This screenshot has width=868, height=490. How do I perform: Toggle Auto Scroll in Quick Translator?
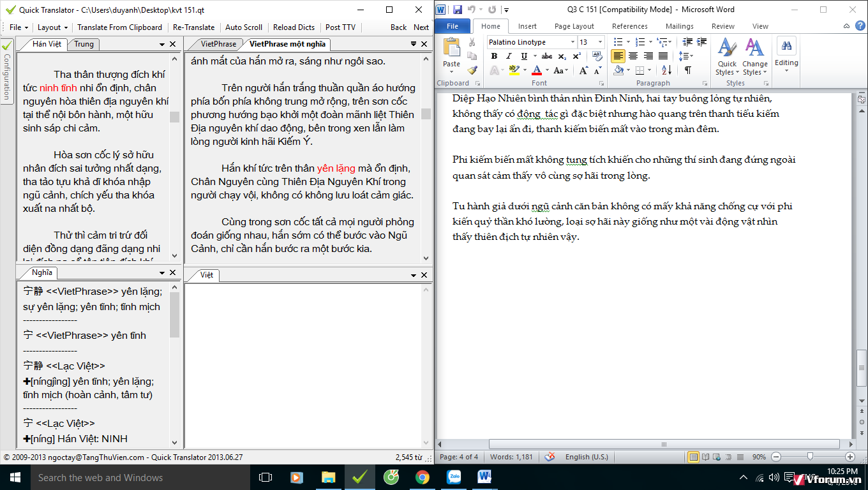tap(244, 27)
